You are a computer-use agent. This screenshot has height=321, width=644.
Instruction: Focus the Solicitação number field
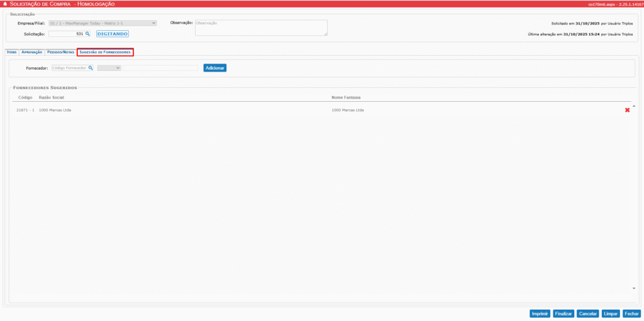[66, 34]
